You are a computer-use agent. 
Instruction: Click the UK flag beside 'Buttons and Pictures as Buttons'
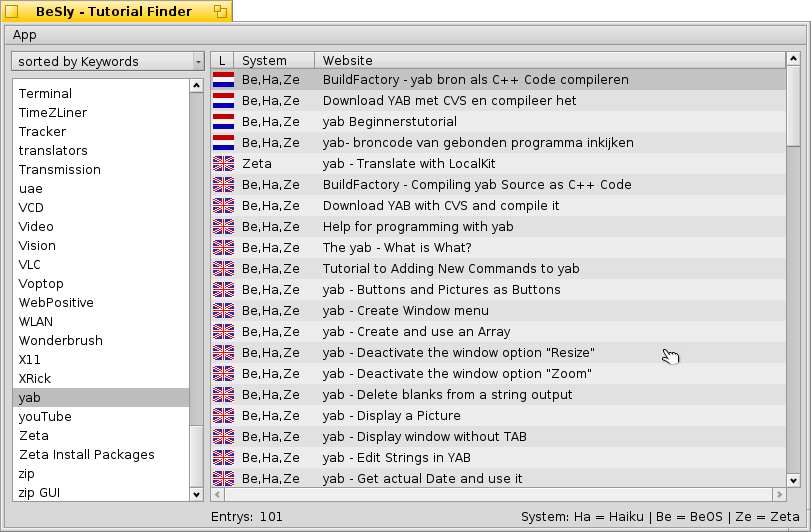(223, 290)
